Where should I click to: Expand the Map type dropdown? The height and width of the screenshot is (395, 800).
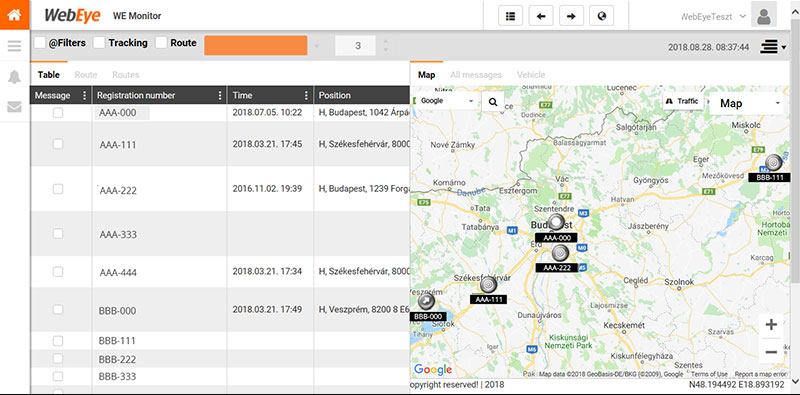[x=747, y=104]
